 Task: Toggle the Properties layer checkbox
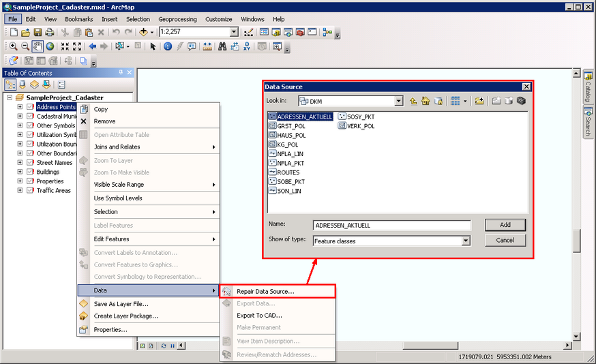(31, 181)
